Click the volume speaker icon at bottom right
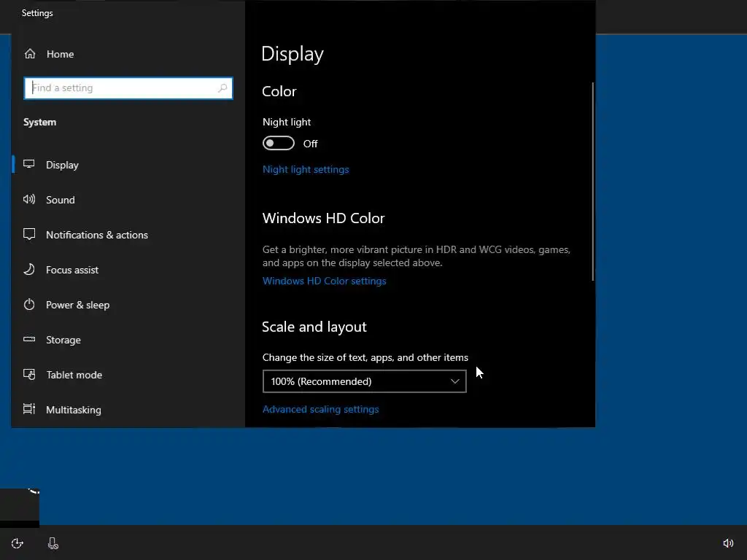The image size is (747, 560). pos(728,543)
